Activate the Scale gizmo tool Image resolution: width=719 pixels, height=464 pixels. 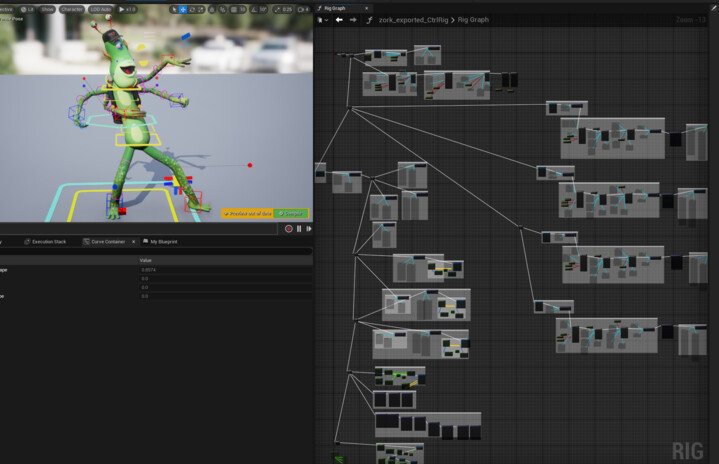click(200, 9)
